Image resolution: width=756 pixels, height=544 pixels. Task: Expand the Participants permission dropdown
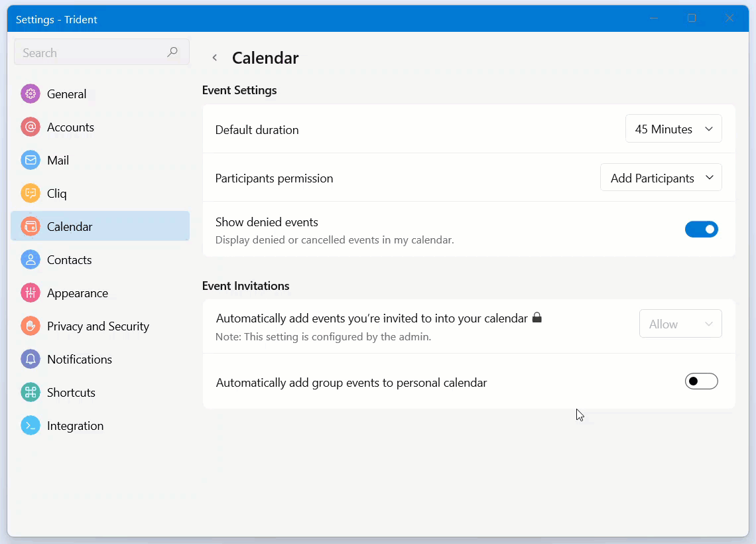pos(661,178)
